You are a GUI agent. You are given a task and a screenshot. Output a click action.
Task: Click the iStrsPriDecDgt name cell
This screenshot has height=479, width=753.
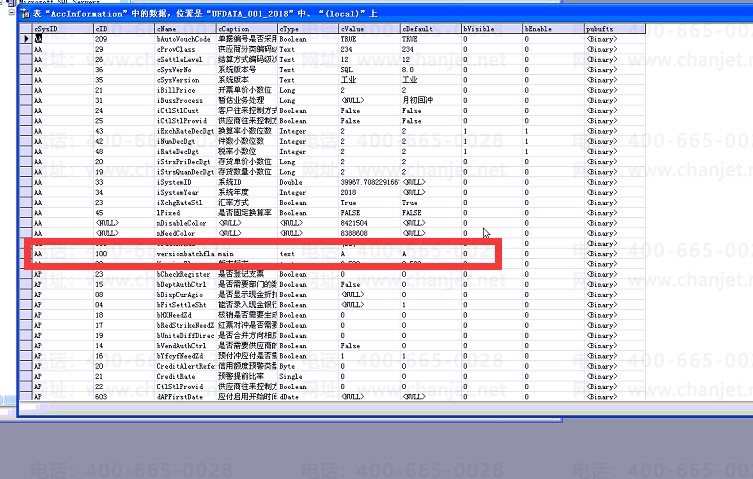[x=186, y=162]
